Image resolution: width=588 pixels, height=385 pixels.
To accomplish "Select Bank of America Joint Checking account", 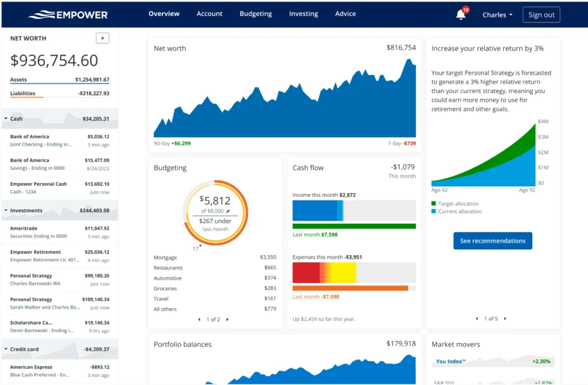I will (60, 141).
